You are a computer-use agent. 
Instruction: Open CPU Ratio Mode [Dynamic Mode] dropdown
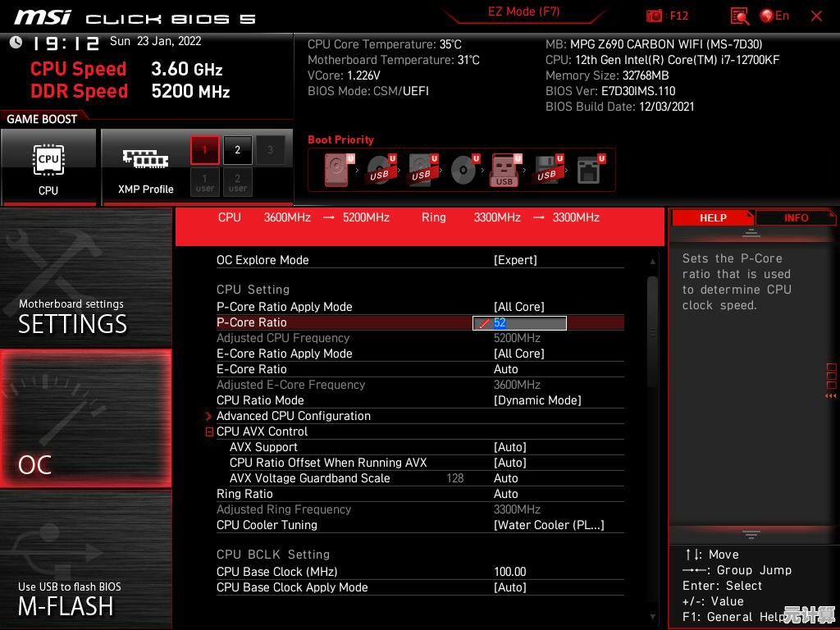click(x=537, y=400)
